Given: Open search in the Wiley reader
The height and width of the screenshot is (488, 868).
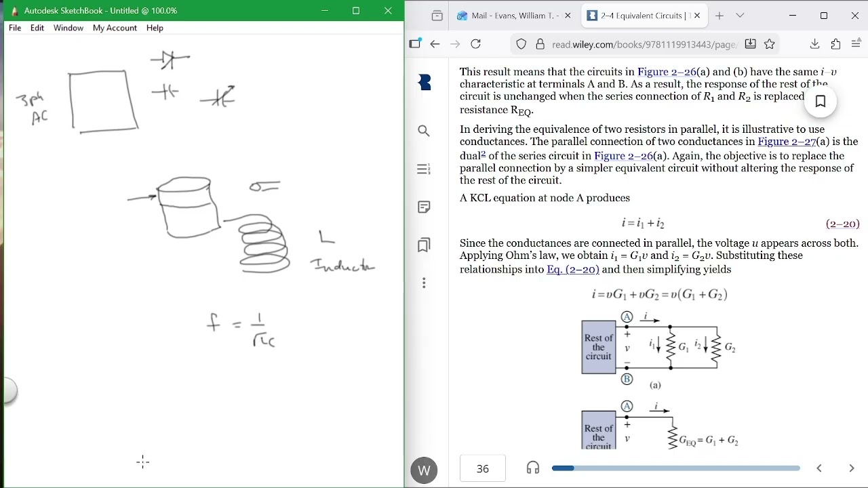Looking at the screenshot, I should click(424, 131).
